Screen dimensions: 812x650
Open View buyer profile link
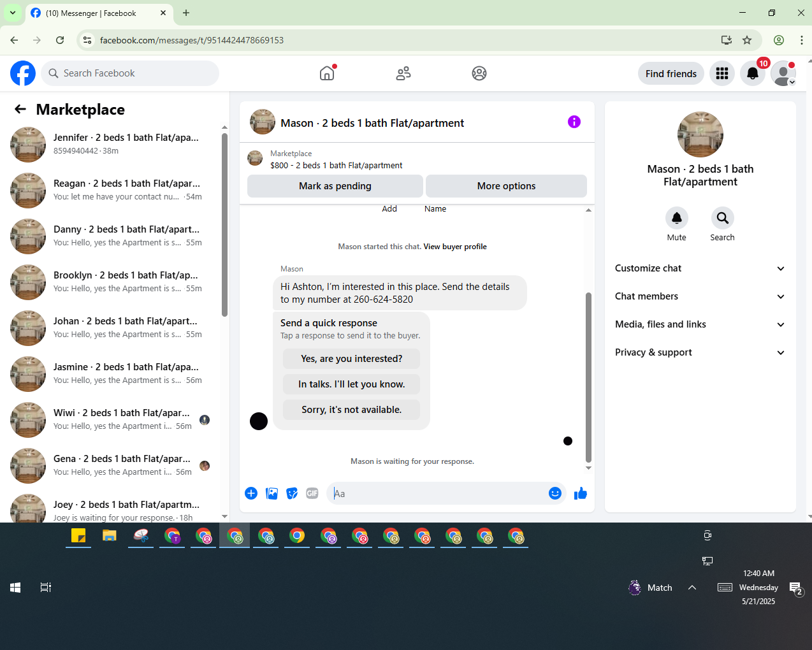pos(455,247)
